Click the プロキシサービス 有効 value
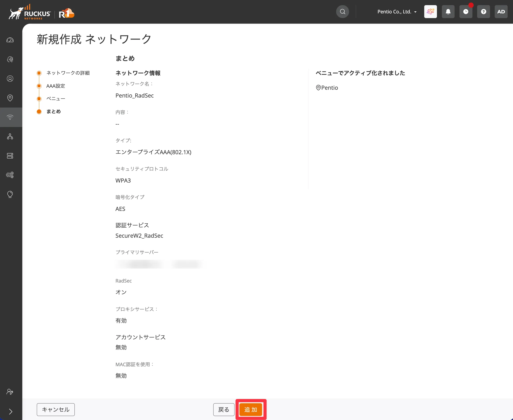Screen dimensions: 513x420 (121, 320)
